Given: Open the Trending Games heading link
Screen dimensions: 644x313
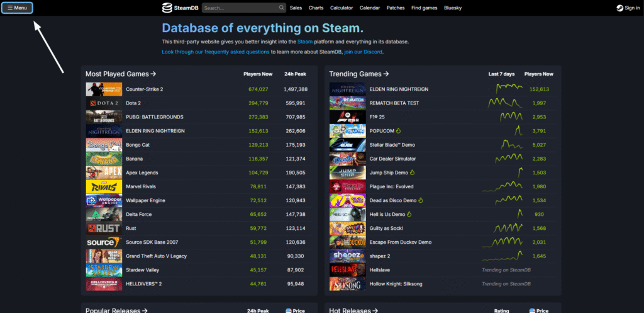Looking at the screenshot, I should [x=359, y=74].
